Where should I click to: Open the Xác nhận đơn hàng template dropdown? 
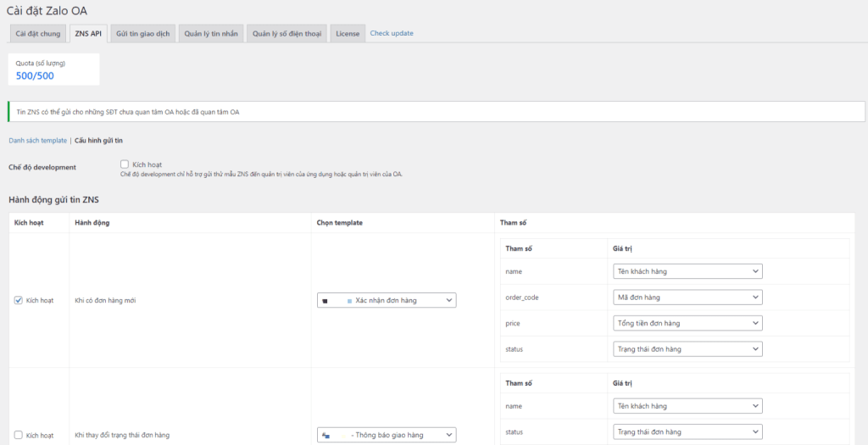(387, 300)
